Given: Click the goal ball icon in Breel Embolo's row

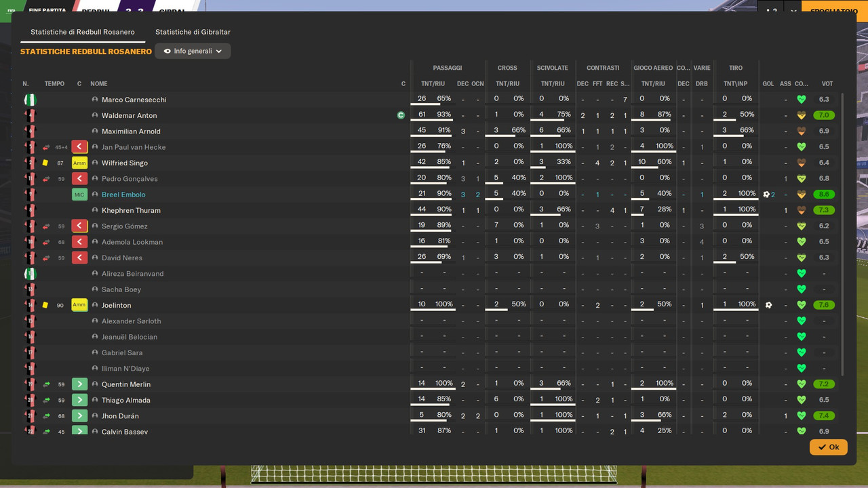Looking at the screenshot, I should point(766,195).
